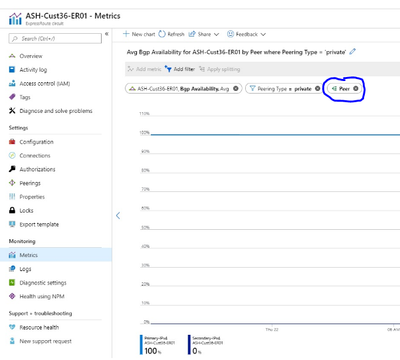Click the Connections icon
Image resolution: width=400 pixels, height=360 pixels.
tap(12, 155)
